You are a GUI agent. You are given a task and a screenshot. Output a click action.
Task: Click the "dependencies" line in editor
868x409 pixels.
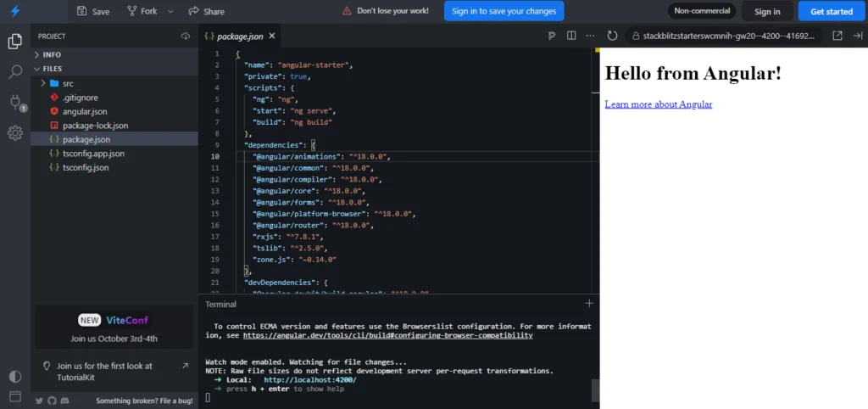(x=280, y=145)
